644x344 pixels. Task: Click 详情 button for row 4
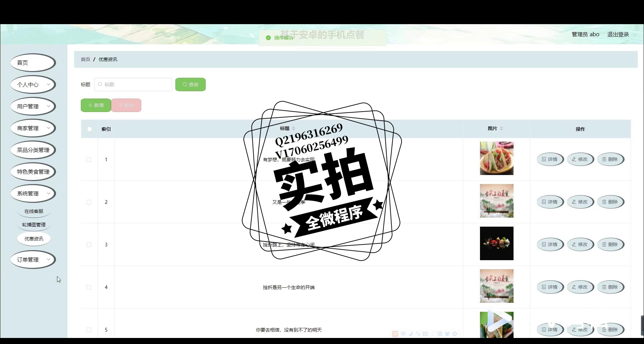pos(550,287)
